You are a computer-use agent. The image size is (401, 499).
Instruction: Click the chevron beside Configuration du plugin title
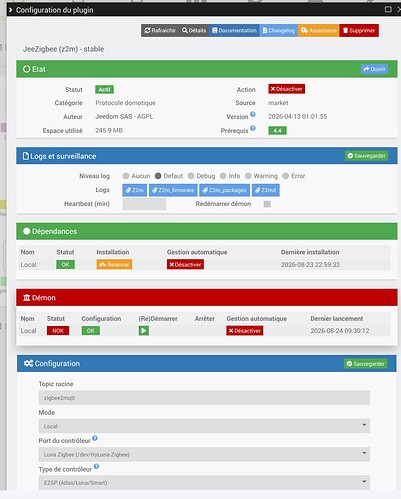tap(10, 10)
